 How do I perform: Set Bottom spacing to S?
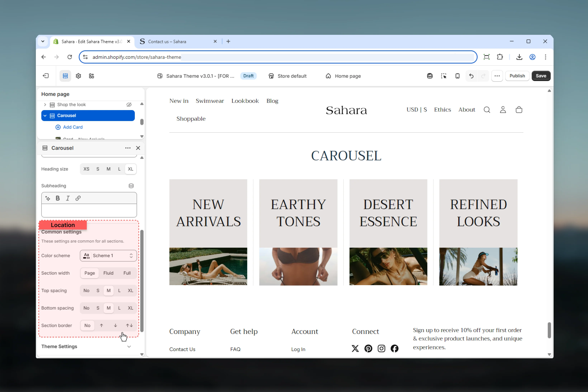tap(98, 308)
